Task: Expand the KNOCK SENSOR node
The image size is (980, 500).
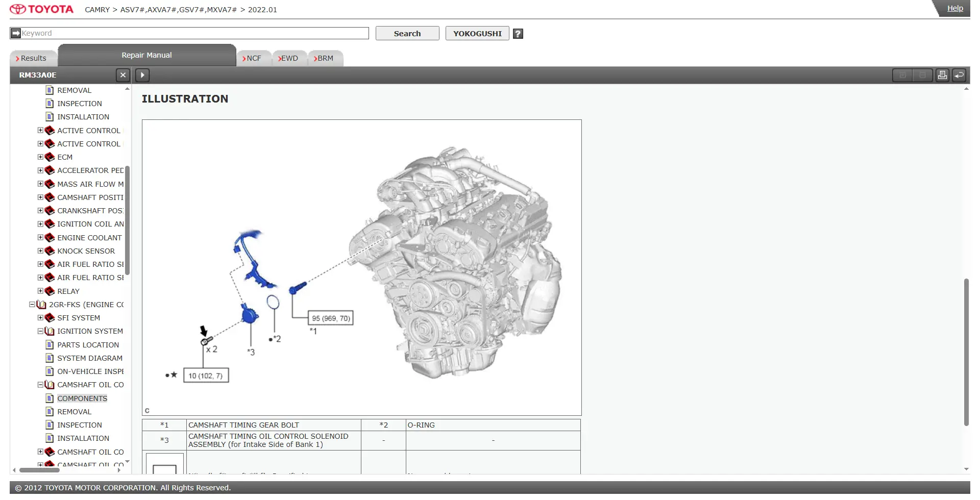Action: click(x=40, y=251)
